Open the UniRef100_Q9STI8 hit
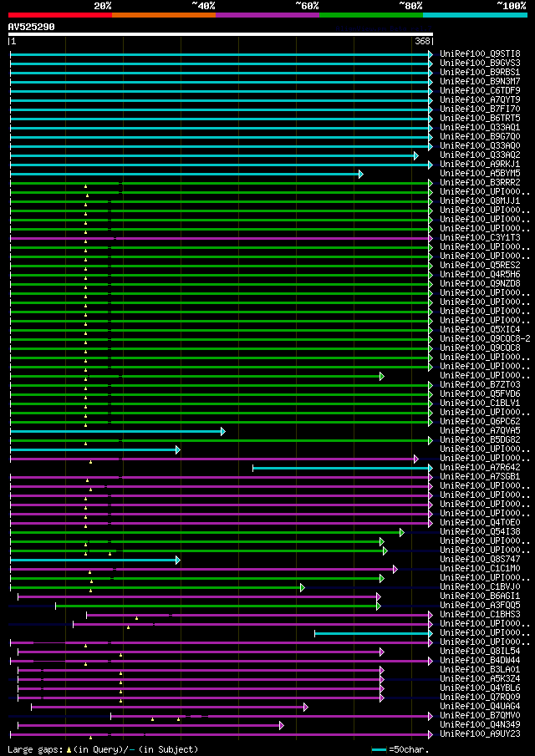 point(480,53)
